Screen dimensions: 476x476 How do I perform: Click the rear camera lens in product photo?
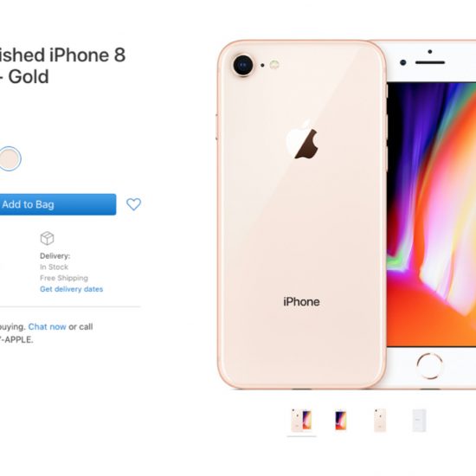[x=243, y=65]
